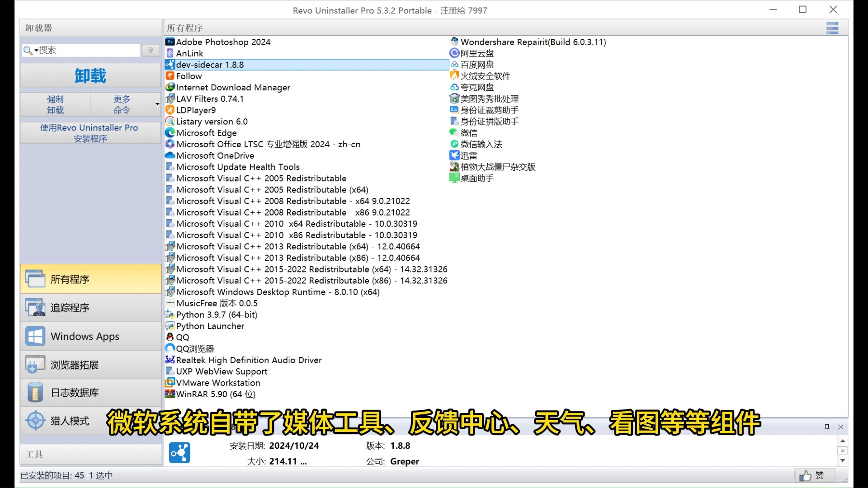The image size is (868, 488).
Task: Select the Wondershare Repairit icon
Action: [x=454, y=42]
